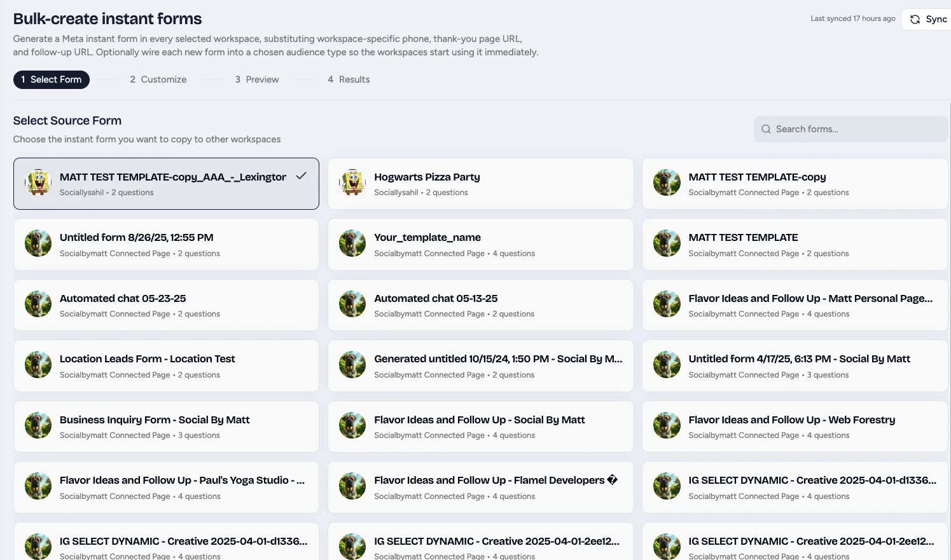The image size is (951, 560).
Task: Click the avatar beside MATT TEST TEMPLATE-copy by Socialbymatt
Action: tap(667, 183)
